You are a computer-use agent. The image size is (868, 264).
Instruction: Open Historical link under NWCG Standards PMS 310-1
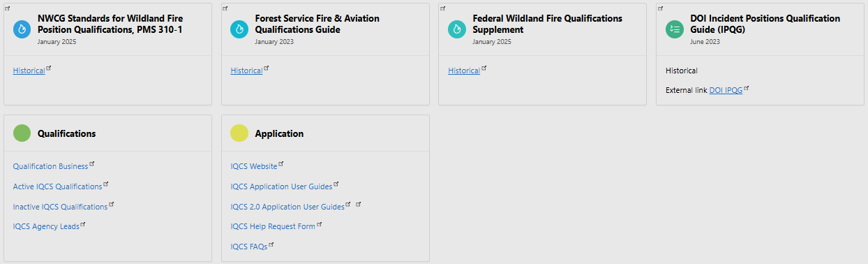[x=29, y=71]
